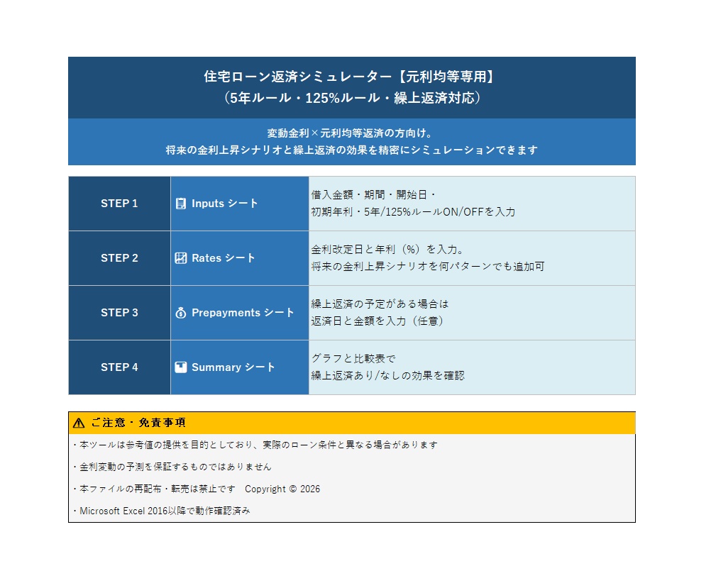
Task: Select the STEP 2 cell
Action: click(x=119, y=258)
